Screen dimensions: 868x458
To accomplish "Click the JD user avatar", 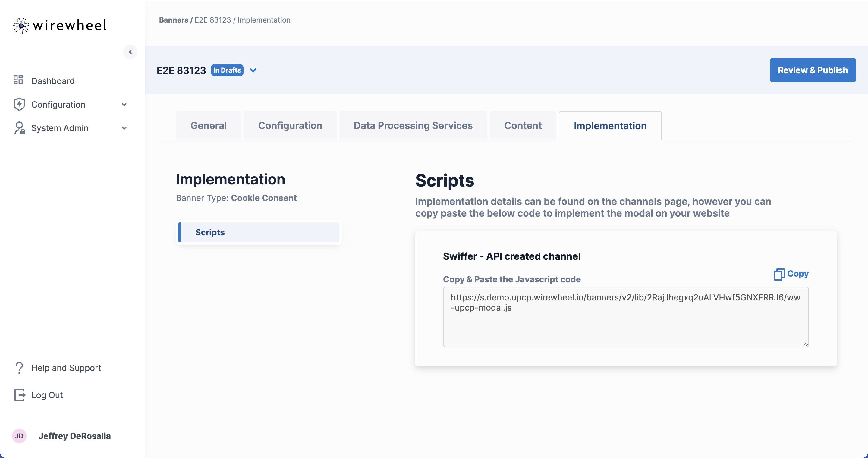I will coord(19,436).
